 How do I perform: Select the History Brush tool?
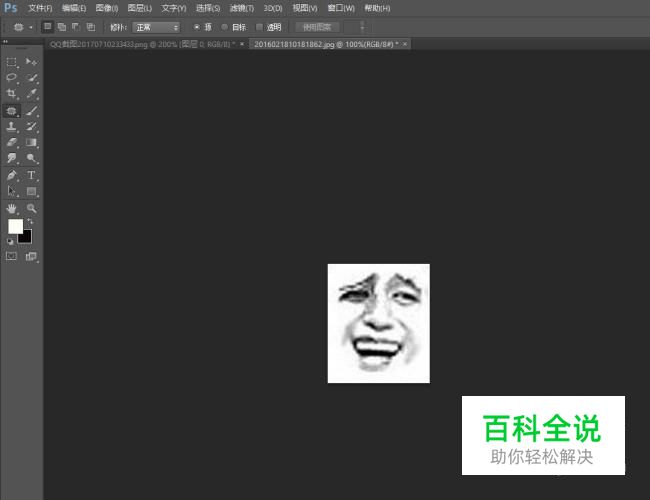[x=31, y=126]
